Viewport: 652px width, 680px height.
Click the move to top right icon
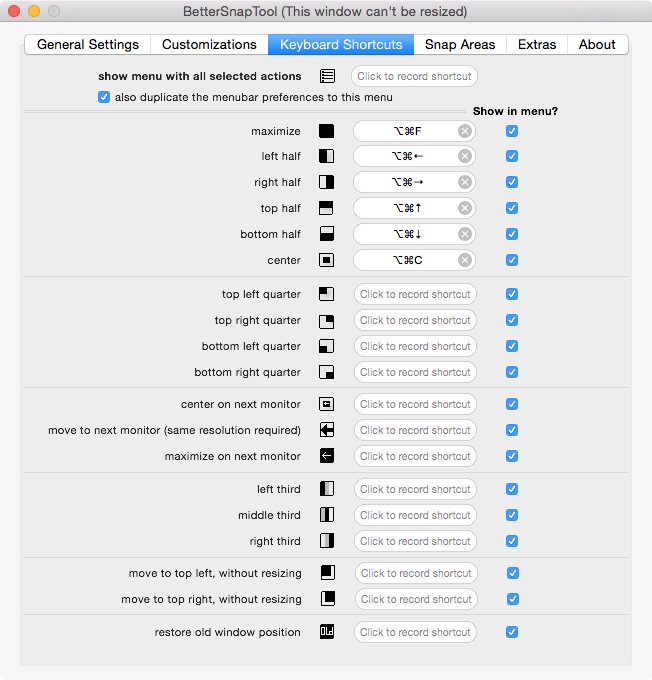point(328,599)
